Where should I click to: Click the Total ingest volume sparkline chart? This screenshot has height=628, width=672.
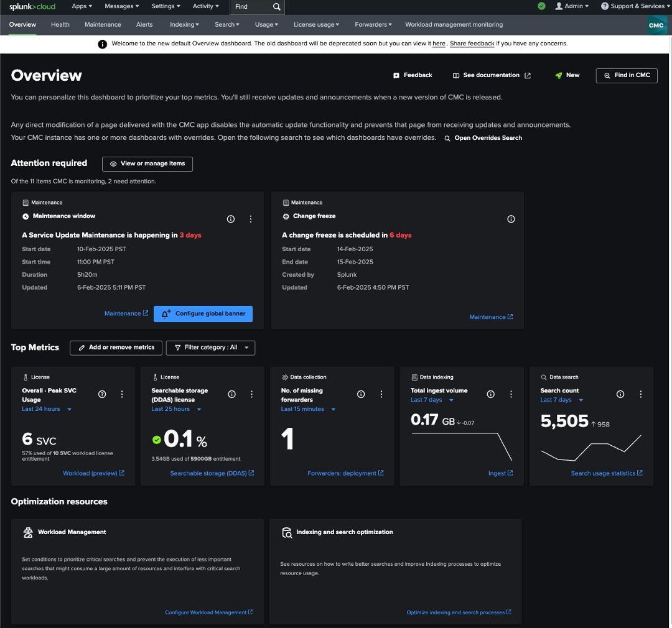coord(462,447)
